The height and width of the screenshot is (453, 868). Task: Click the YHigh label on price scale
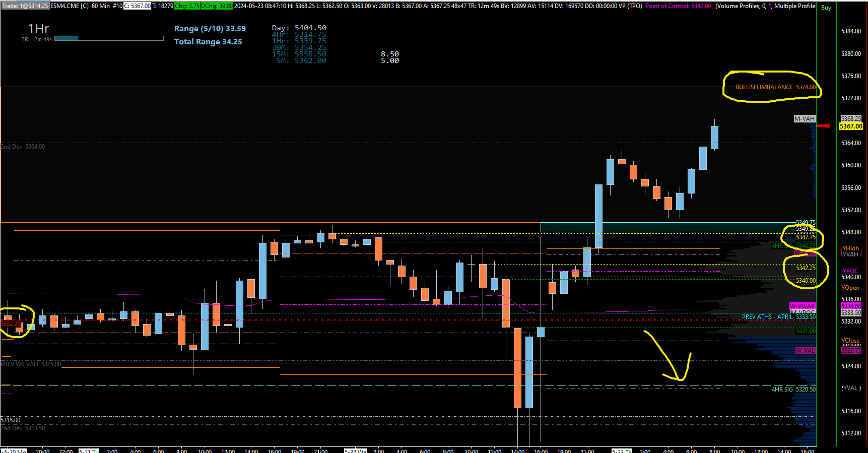coord(850,248)
